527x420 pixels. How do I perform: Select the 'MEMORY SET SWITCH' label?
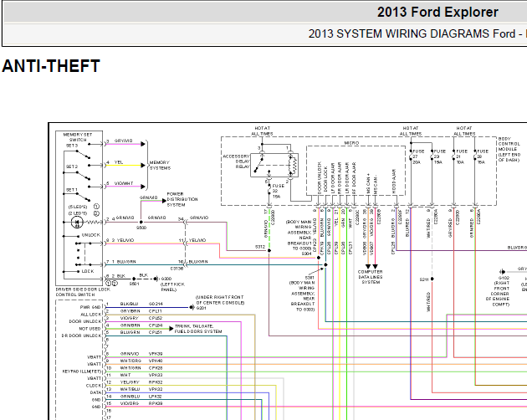point(78,137)
